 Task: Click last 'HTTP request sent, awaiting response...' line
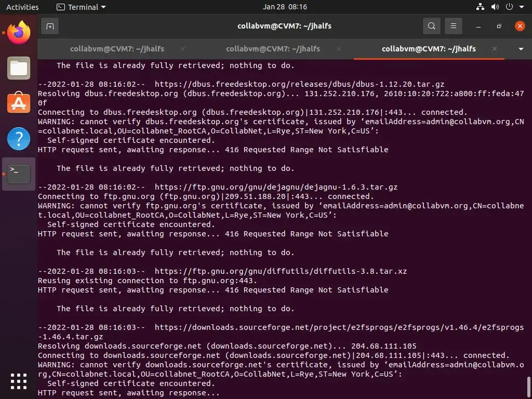(x=129, y=393)
